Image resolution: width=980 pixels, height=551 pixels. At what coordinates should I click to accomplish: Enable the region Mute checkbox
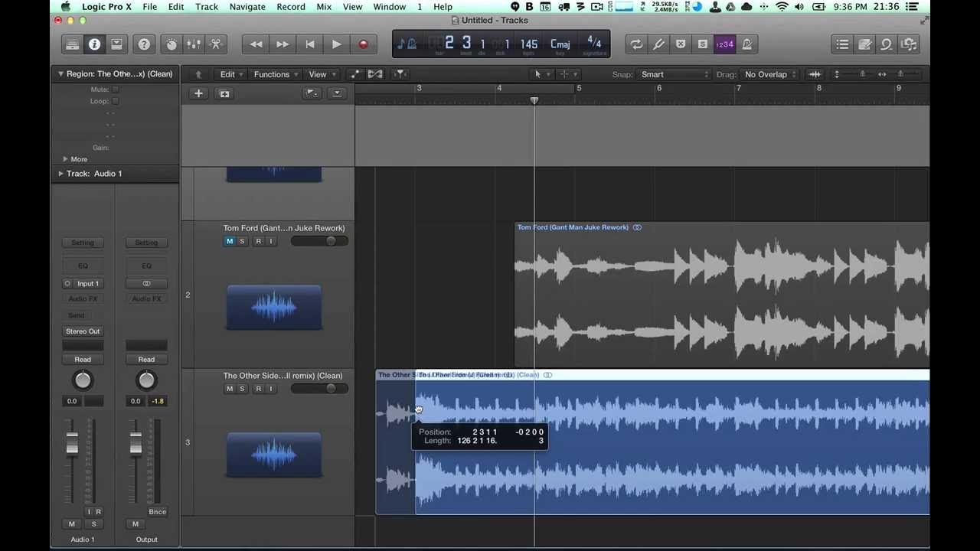(116, 90)
